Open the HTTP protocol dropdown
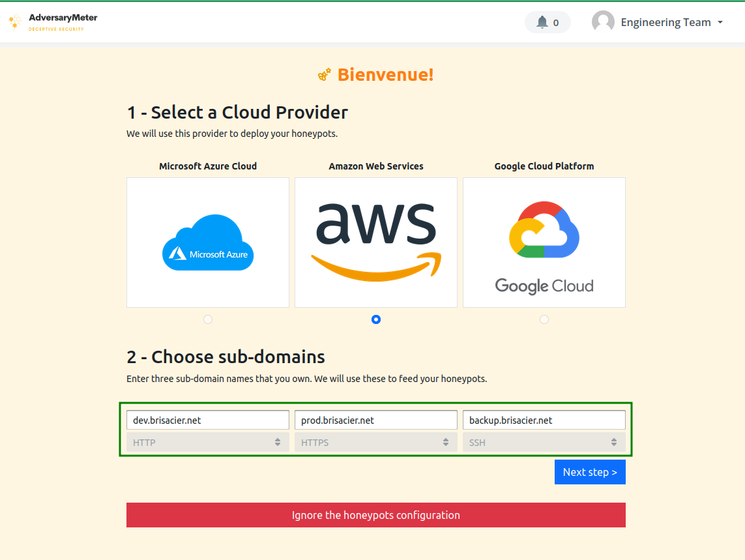This screenshot has width=745, height=560. (208, 442)
